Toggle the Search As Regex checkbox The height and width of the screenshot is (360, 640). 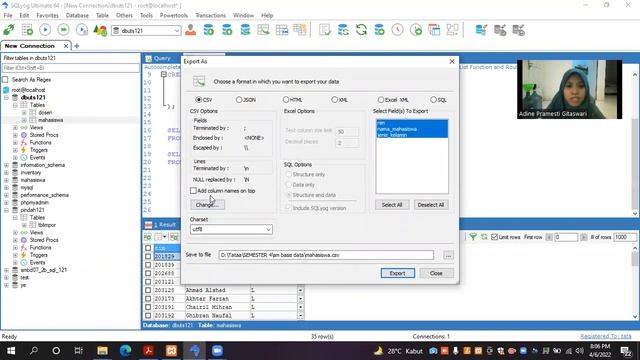(x=5, y=80)
